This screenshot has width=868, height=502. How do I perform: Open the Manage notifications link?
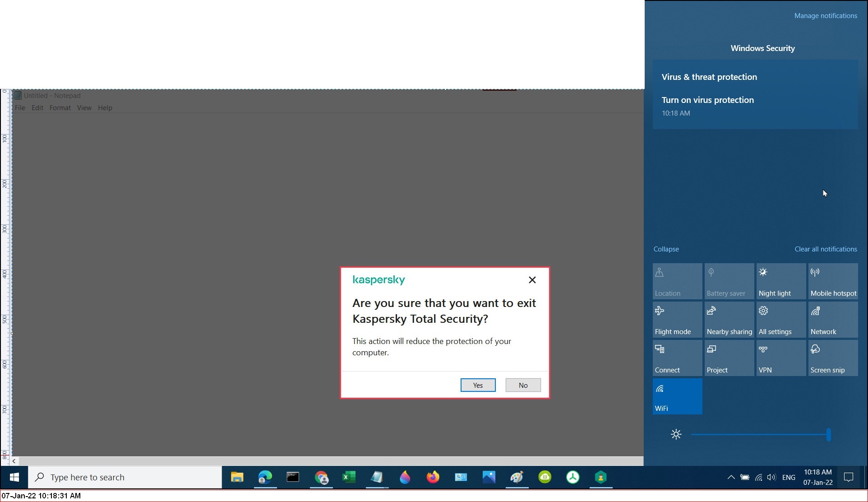coord(826,16)
